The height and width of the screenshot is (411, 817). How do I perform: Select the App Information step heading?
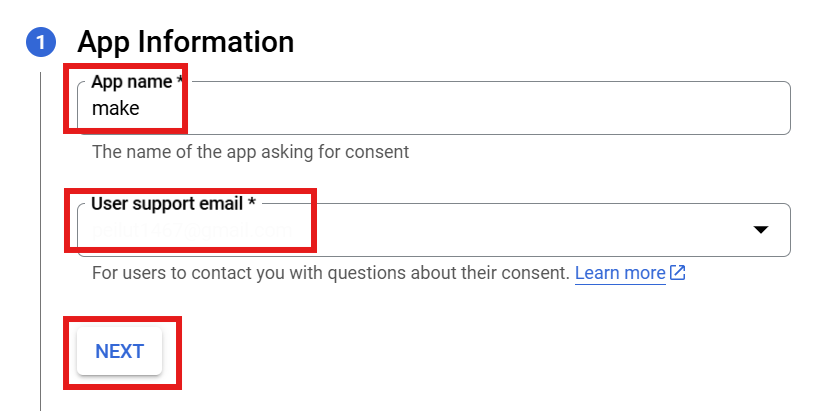point(186,42)
